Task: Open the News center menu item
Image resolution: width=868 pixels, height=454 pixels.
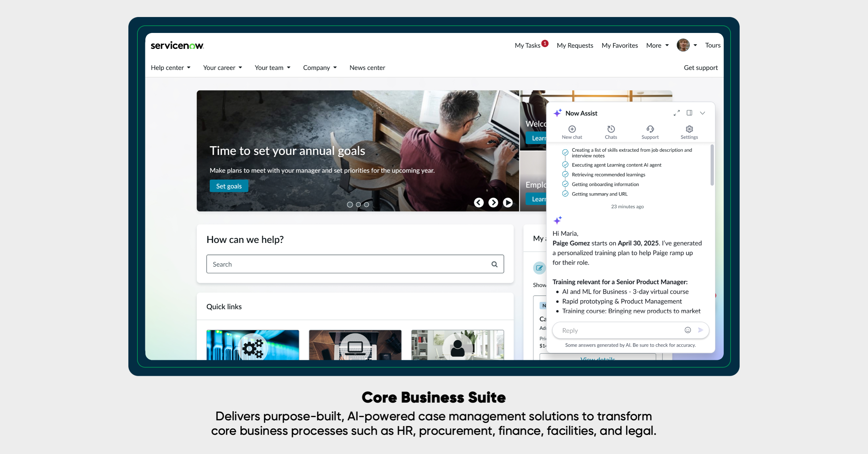Action: tap(367, 68)
